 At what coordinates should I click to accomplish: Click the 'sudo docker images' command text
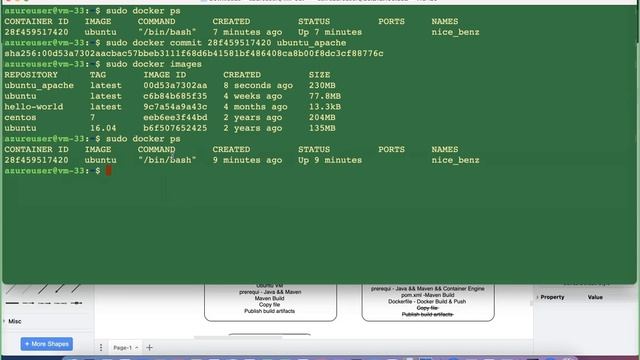154,64
